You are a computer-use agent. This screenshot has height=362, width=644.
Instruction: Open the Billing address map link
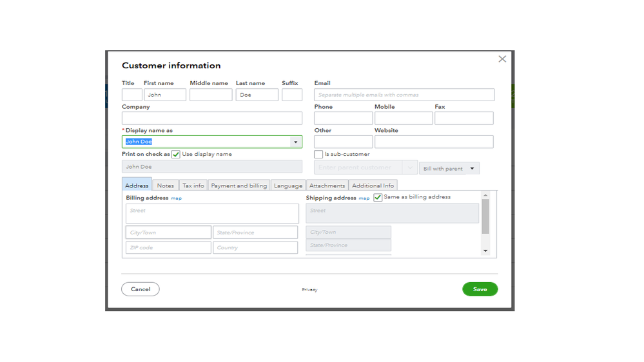[176, 198]
